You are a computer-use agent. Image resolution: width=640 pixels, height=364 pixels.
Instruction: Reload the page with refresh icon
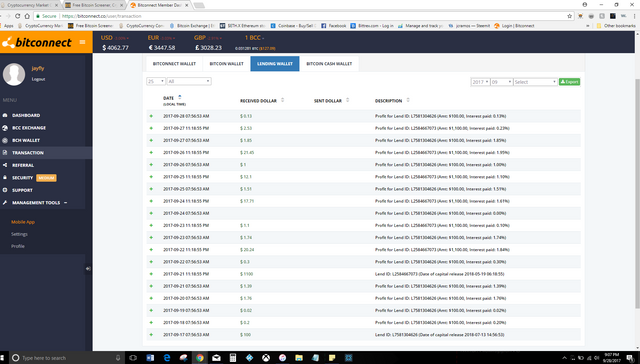[18, 16]
